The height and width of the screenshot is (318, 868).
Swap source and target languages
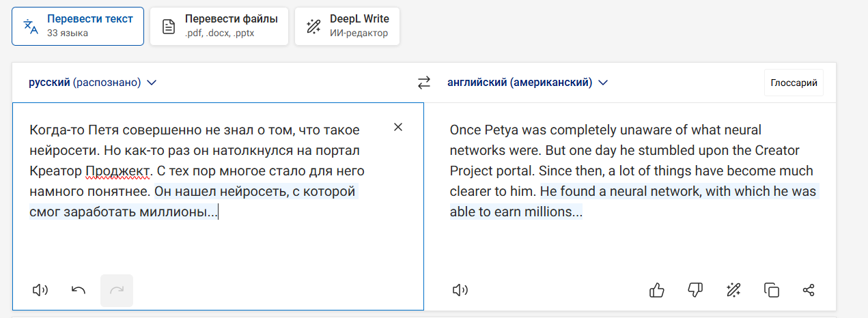(424, 83)
